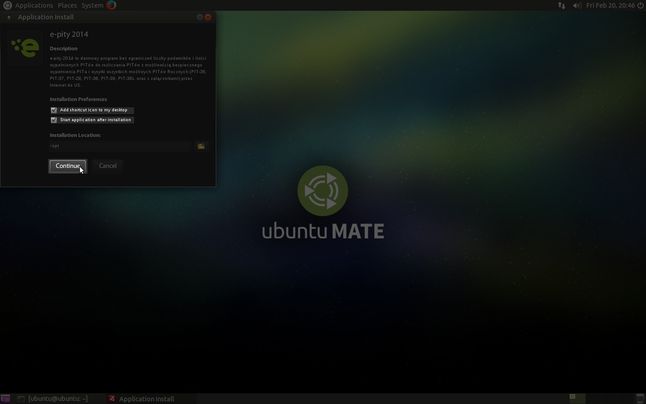
Task: Click the Ubuntu MATE menu logo icon
Action: [7, 5]
